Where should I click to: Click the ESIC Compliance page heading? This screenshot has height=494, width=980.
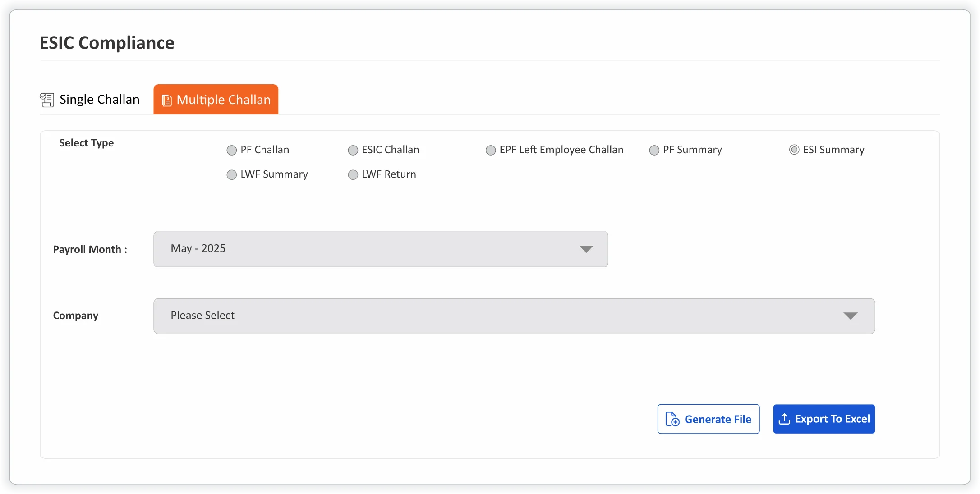(107, 43)
